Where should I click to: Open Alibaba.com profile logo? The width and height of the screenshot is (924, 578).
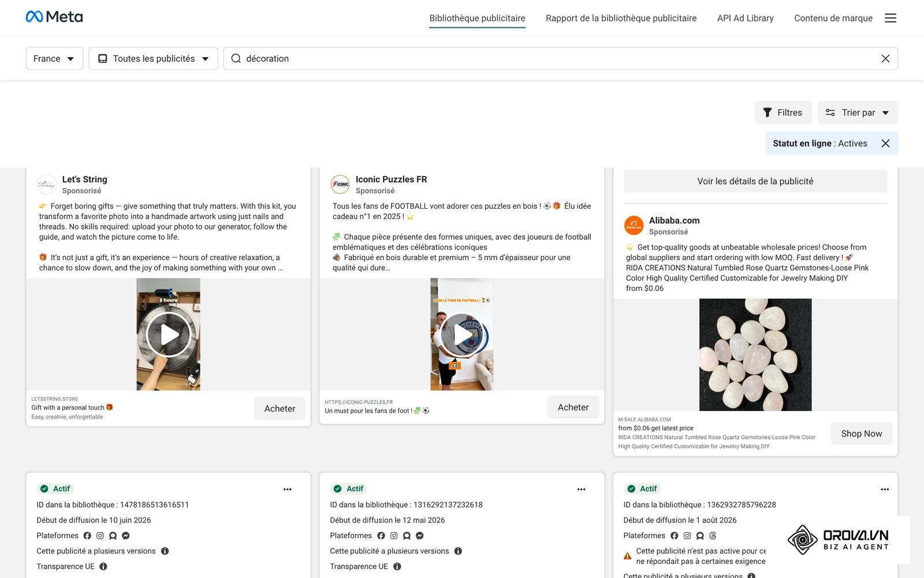tap(634, 225)
